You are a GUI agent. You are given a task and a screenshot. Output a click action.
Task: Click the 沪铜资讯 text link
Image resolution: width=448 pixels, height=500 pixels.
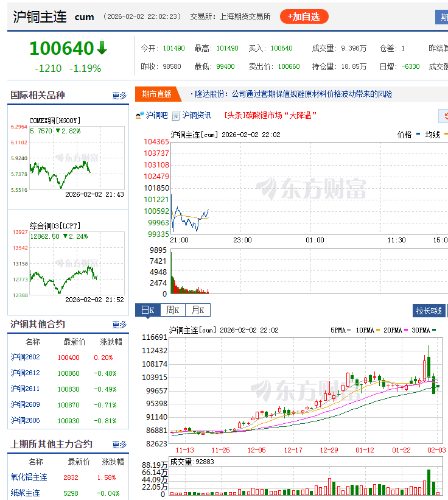click(197, 116)
